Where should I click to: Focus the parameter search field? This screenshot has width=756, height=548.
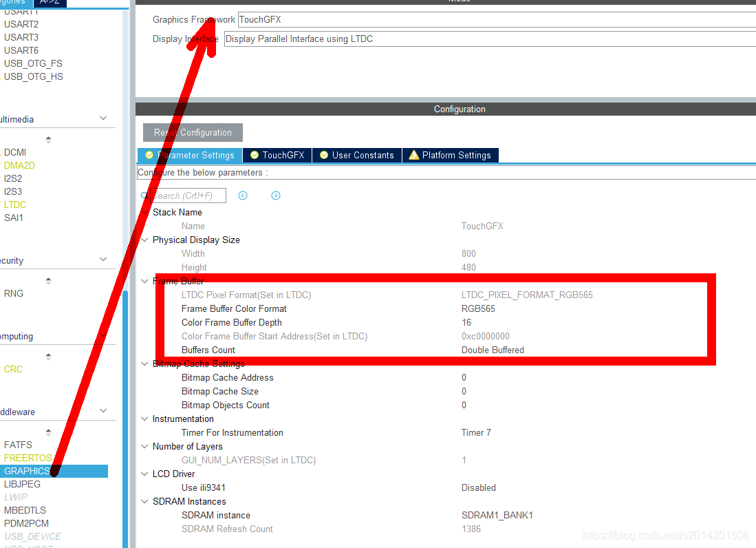coord(188,196)
